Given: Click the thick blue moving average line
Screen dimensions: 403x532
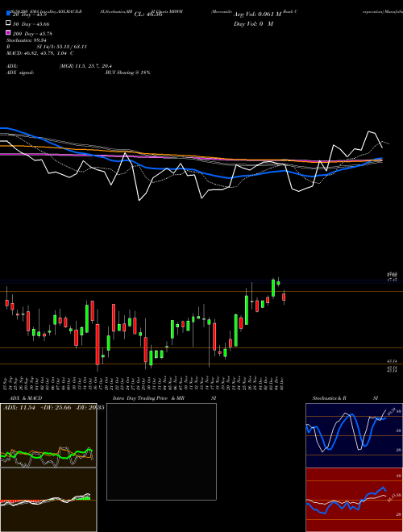Looking at the screenshot, I should (190, 169).
